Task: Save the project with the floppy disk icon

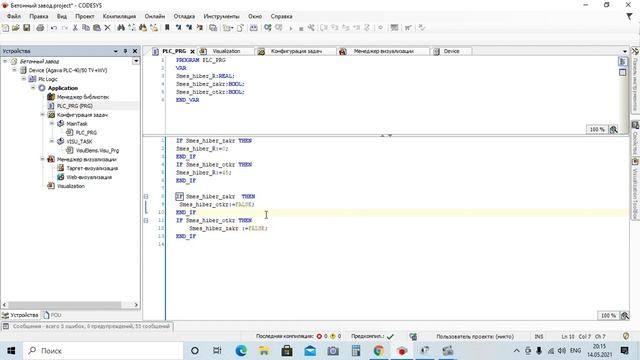Action: (x=27, y=28)
